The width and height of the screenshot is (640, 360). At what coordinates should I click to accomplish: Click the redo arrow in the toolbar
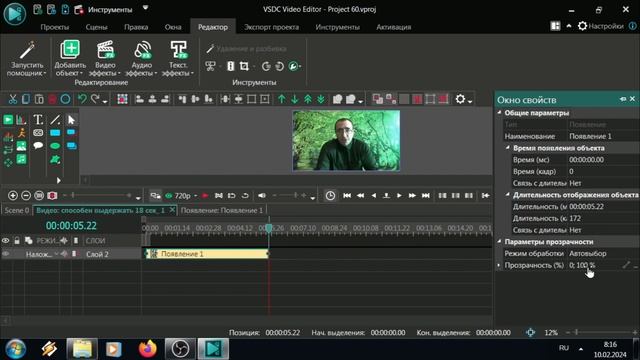95,99
